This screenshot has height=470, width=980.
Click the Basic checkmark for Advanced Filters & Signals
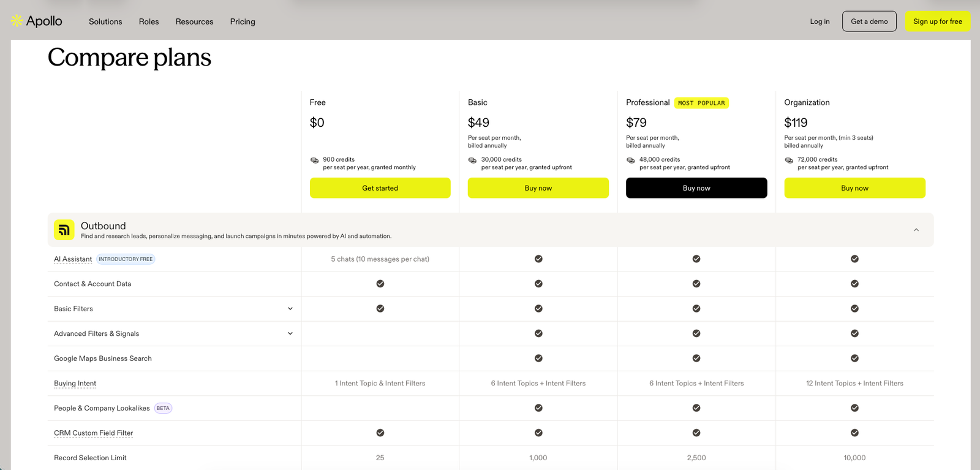click(x=538, y=333)
